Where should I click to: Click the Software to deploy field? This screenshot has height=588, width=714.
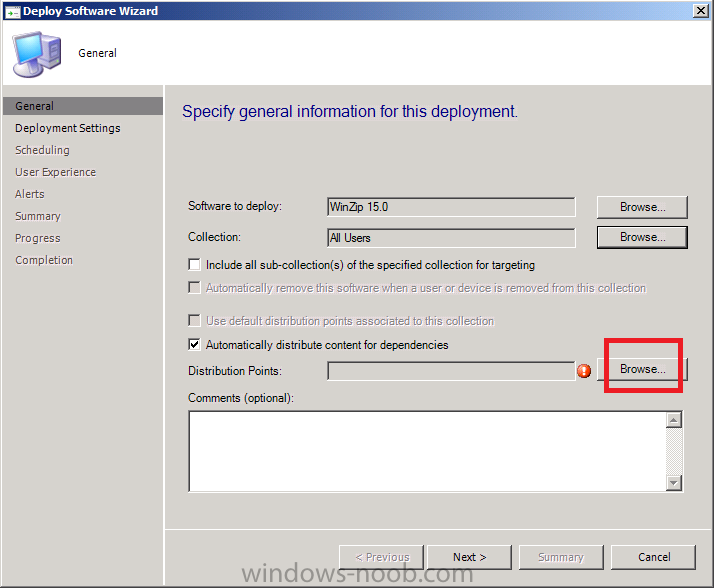(x=451, y=207)
